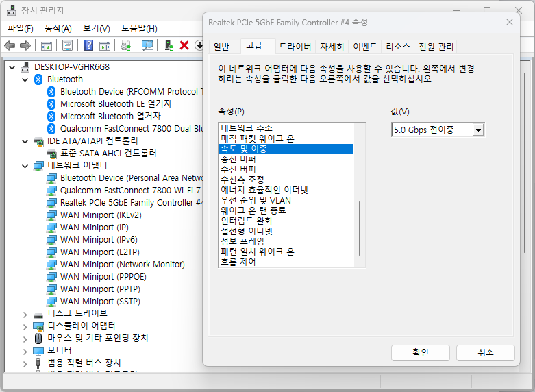Toggle the show/hide console tree icon
This screenshot has width=535, height=392.
coord(46,45)
